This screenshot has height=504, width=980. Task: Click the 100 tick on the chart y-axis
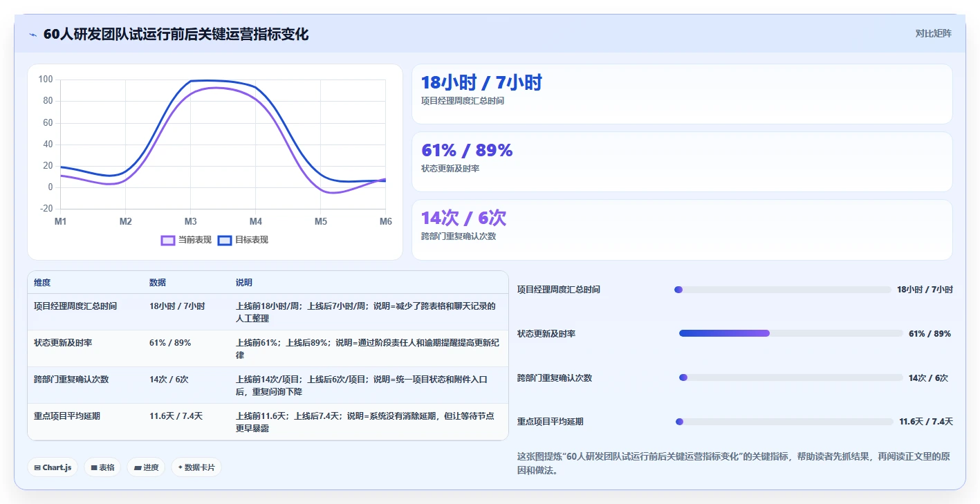[46, 80]
